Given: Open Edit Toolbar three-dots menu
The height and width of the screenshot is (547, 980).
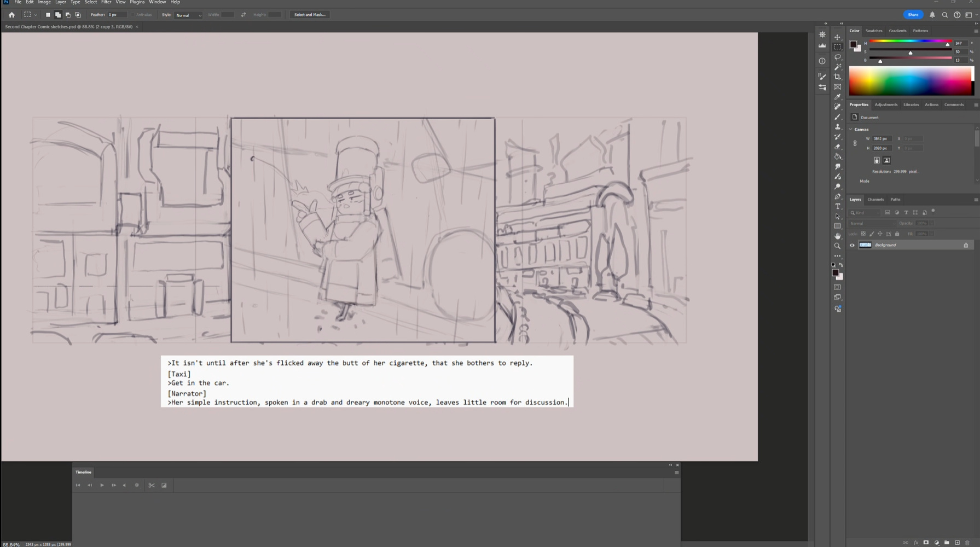Looking at the screenshot, I should tap(837, 256).
